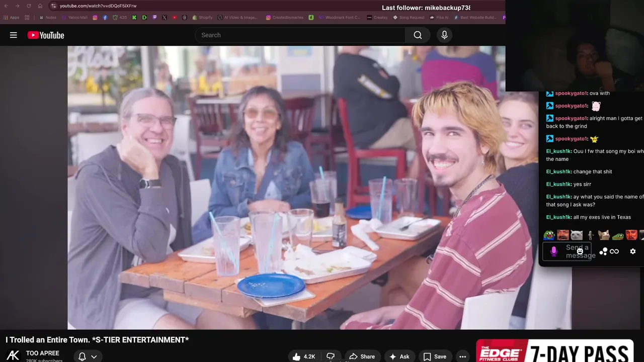Select the dancing skeleton emote

(x=591, y=235)
